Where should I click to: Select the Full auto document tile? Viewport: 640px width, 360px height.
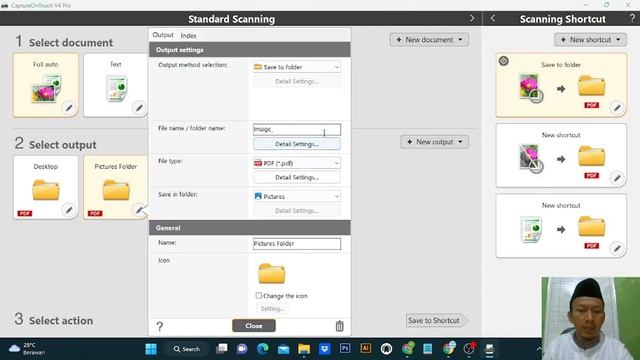point(46,85)
